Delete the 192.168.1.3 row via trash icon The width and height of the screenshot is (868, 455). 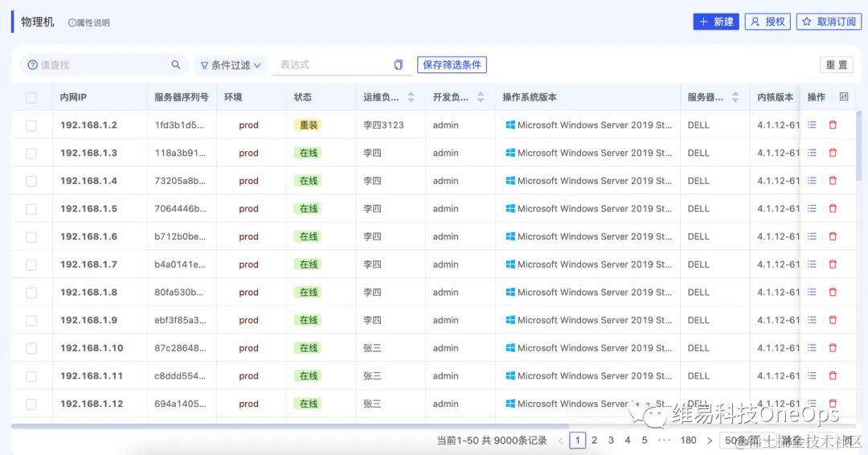coord(833,153)
